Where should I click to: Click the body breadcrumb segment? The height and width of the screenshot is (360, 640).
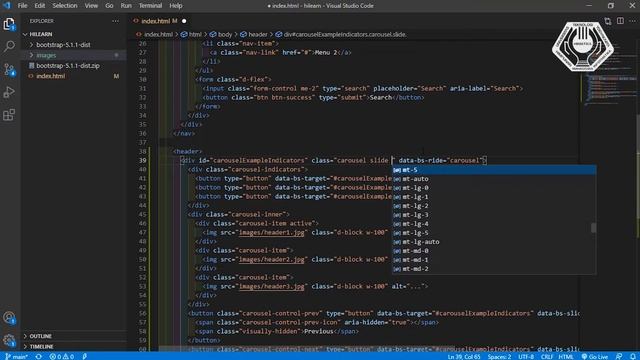[220, 35]
